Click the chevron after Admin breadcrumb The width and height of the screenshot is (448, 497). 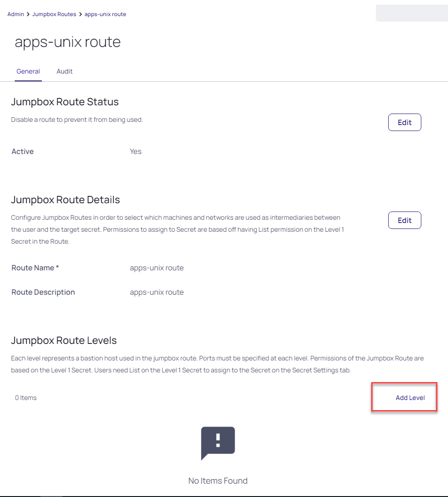click(x=28, y=14)
